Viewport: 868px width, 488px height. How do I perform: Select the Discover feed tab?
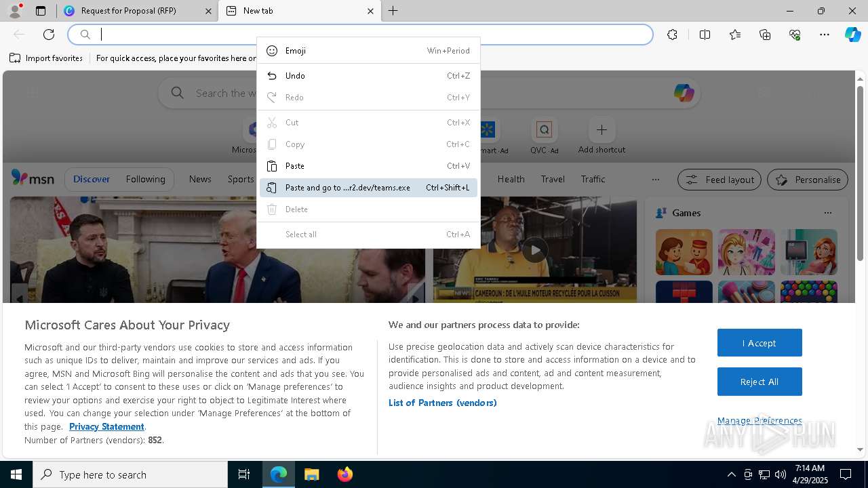(92, 179)
